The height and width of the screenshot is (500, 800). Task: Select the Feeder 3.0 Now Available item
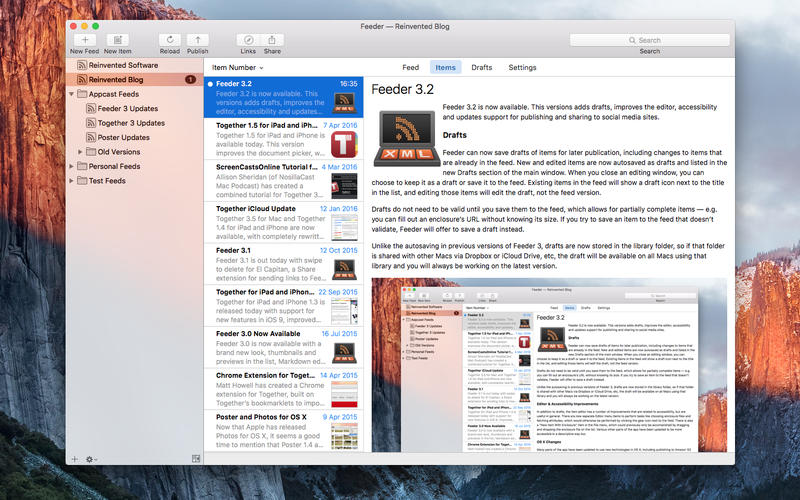(x=283, y=347)
